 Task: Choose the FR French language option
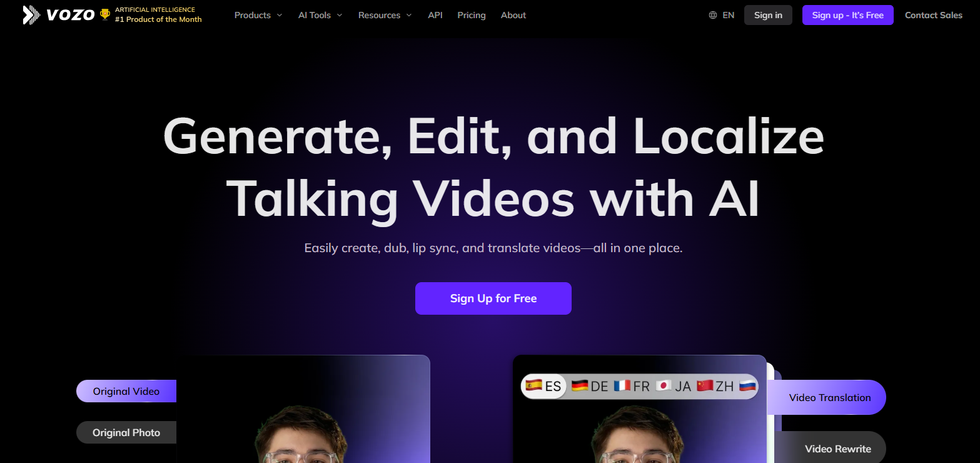pos(632,386)
